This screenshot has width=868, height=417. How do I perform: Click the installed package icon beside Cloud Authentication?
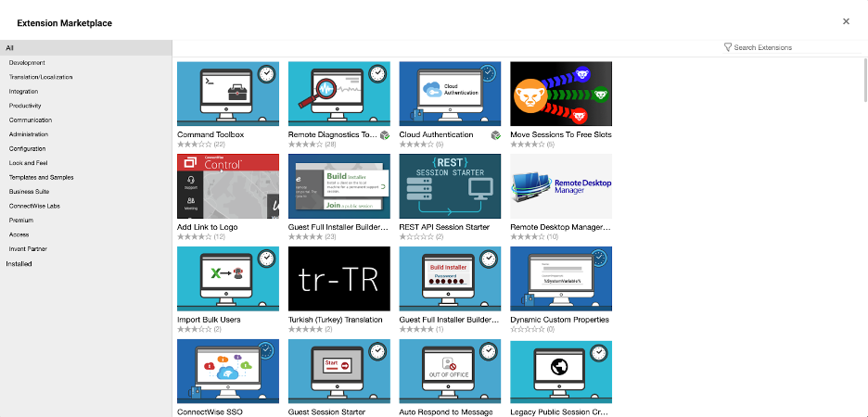click(496, 135)
